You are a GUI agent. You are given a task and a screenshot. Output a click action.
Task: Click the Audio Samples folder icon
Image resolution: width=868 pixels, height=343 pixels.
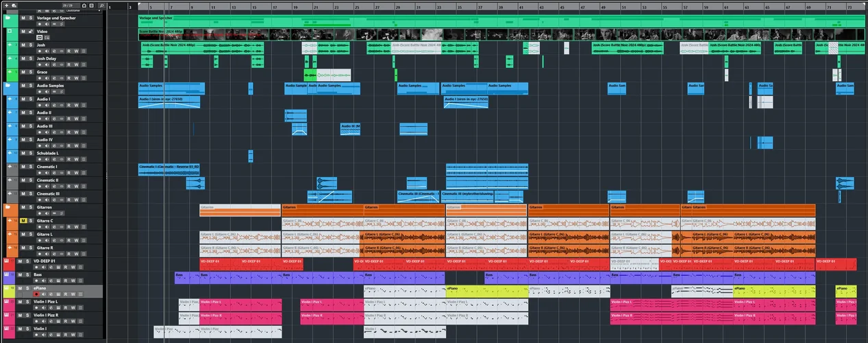[x=8, y=86]
